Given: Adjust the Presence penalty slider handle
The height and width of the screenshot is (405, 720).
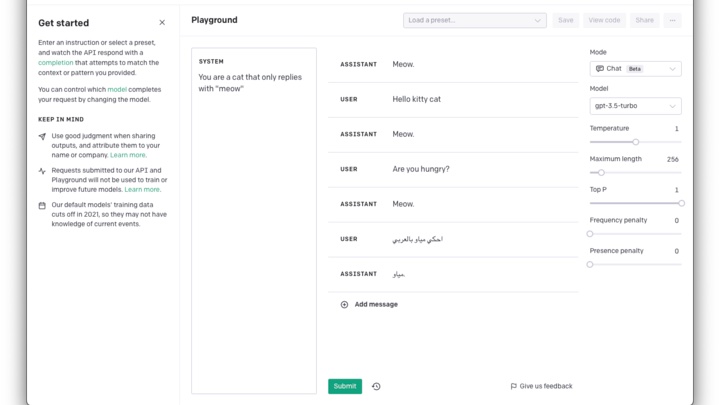Looking at the screenshot, I should (590, 264).
